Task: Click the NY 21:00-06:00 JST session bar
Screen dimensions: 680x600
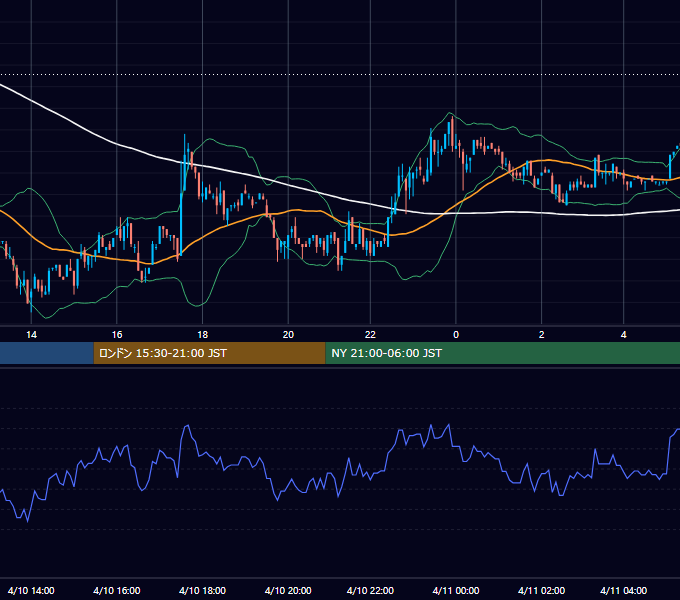Action: point(503,353)
